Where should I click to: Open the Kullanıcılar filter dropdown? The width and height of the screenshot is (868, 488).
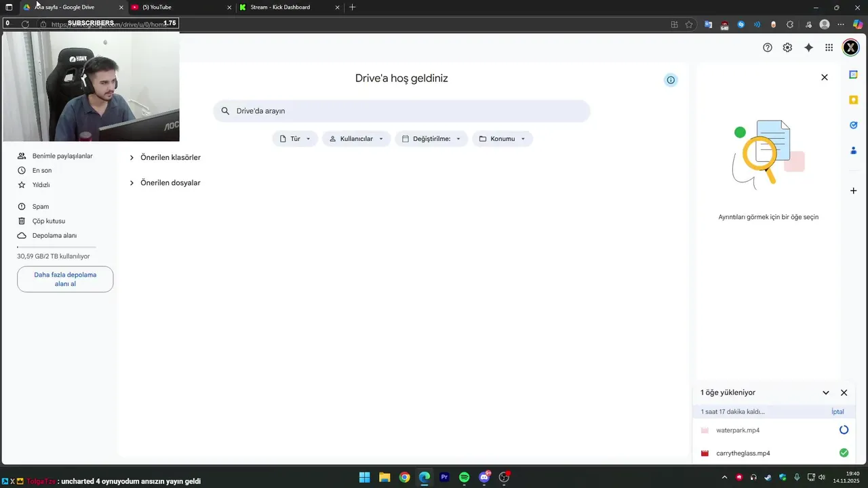click(x=356, y=139)
